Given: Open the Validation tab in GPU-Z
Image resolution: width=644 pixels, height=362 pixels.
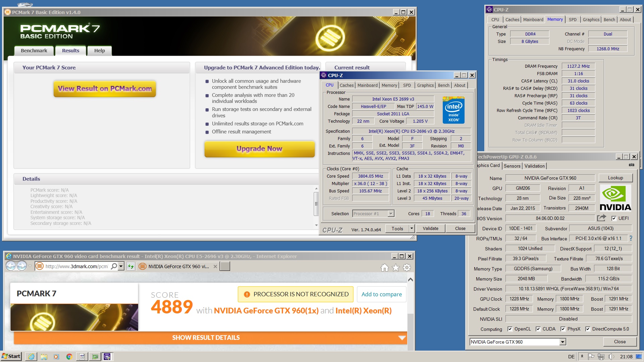Looking at the screenshot, I should tap(534, 166).
